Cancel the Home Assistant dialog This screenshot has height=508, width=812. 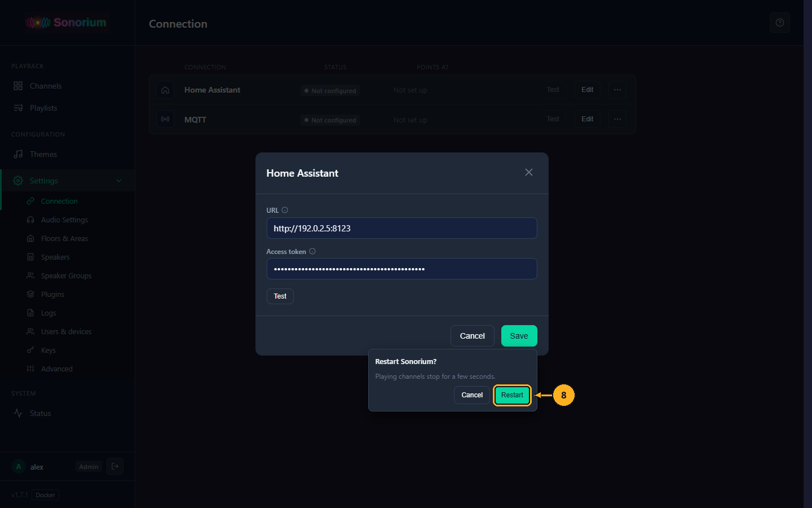(472, 336)
